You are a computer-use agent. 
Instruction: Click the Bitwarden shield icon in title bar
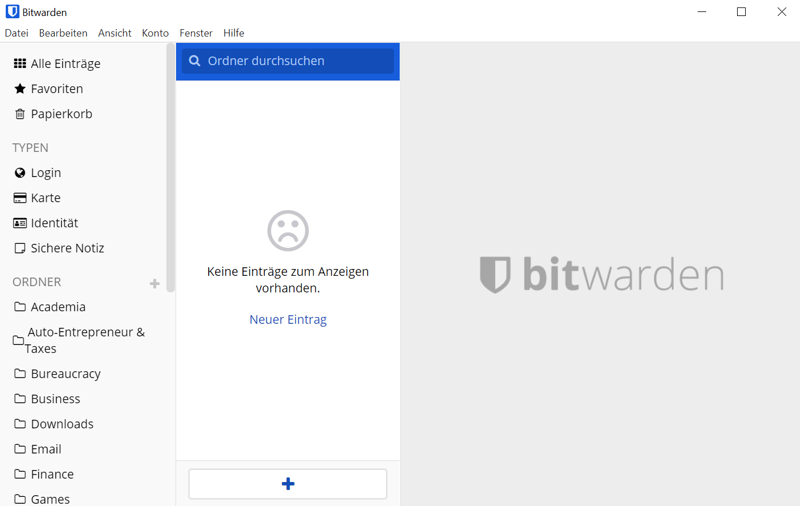tap(12, 12)
